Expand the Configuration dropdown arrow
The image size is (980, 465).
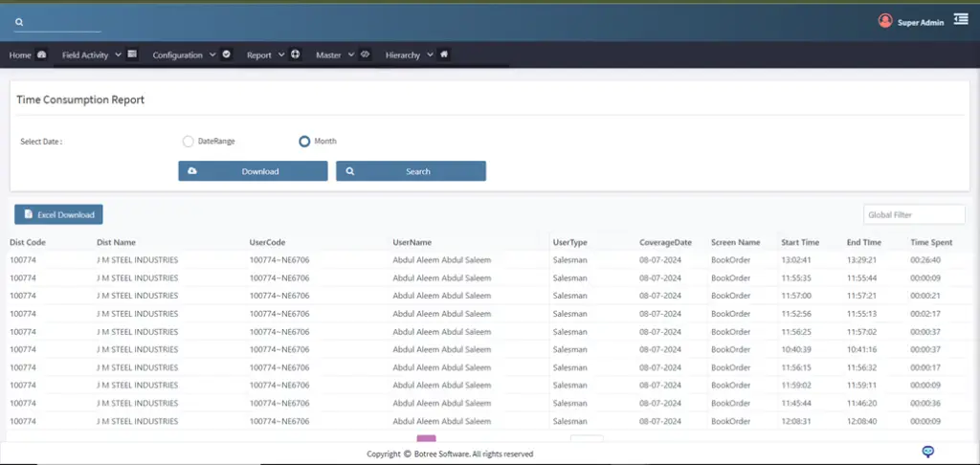tap(212, 55)
